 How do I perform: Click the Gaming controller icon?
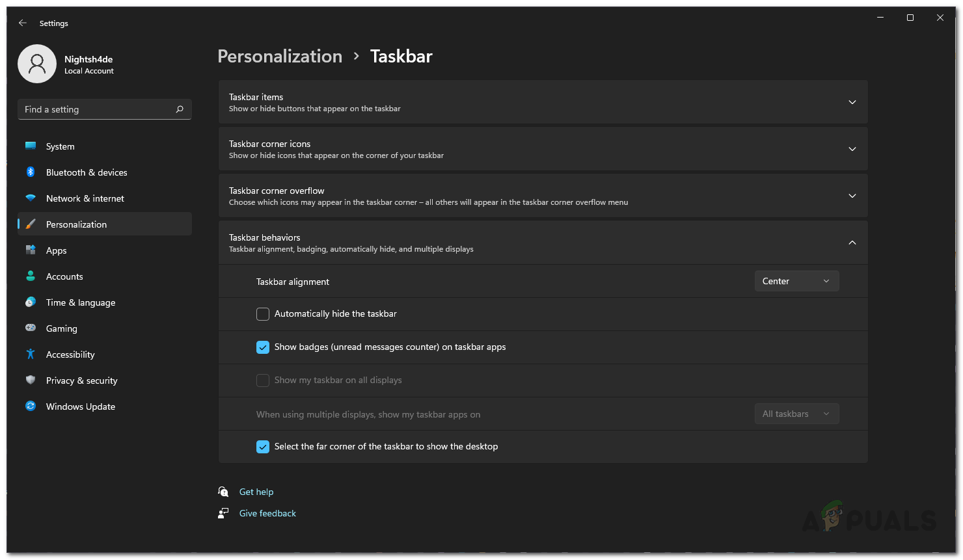(x=31, y=328)
